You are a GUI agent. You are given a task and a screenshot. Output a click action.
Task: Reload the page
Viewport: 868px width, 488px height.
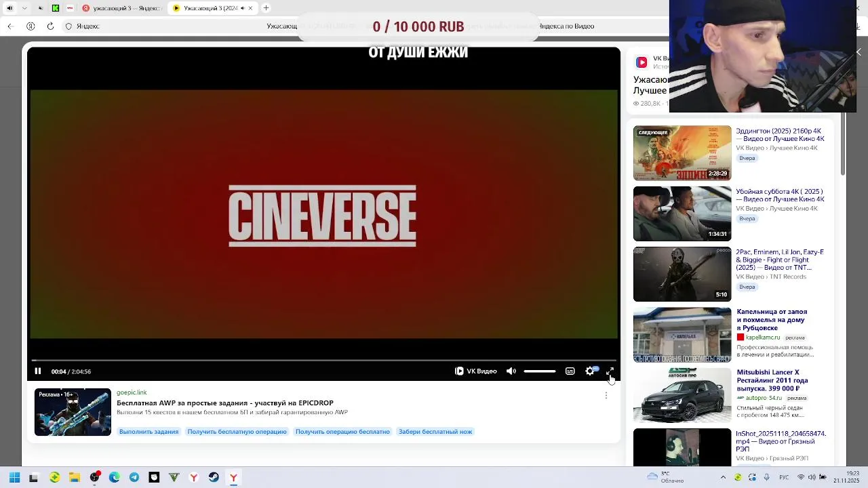click(50, 26)
